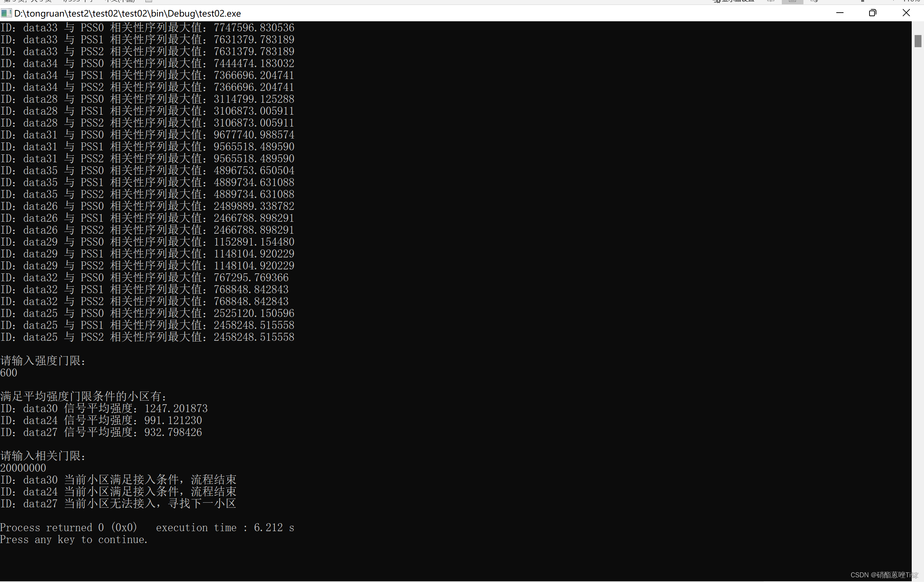Click the console app icon in title bar
The height and width of the screenshot is (582, 924).
pos(6,13)
